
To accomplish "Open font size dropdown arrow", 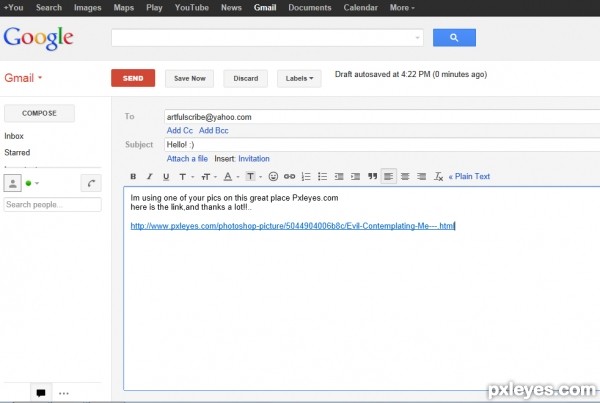I will tap(215, 177).
